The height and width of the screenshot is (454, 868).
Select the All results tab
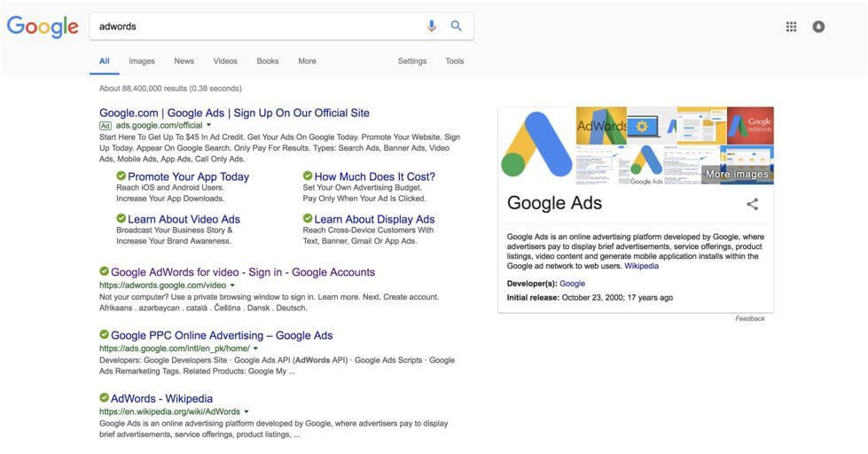(x=104, y=61)
